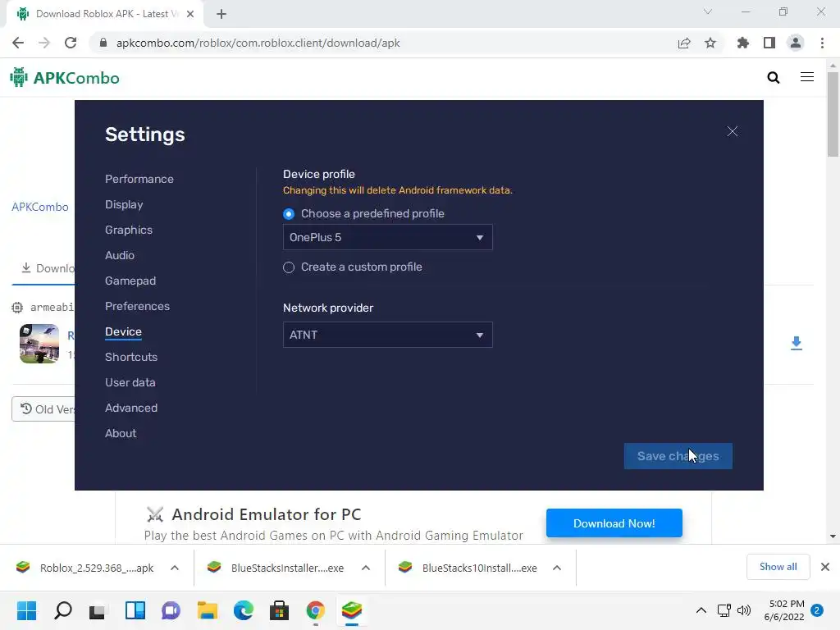Click the blue download arrow icon
This screenshot has height=630, width=840.
(796, 344)
